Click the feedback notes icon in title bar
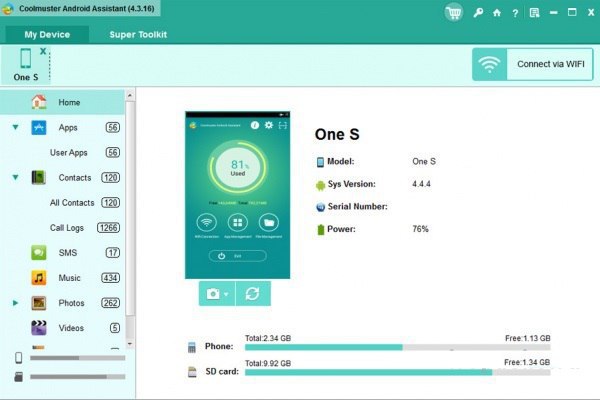Image resolution: width=600 pixels, height=400 pixels. point(534,13)
